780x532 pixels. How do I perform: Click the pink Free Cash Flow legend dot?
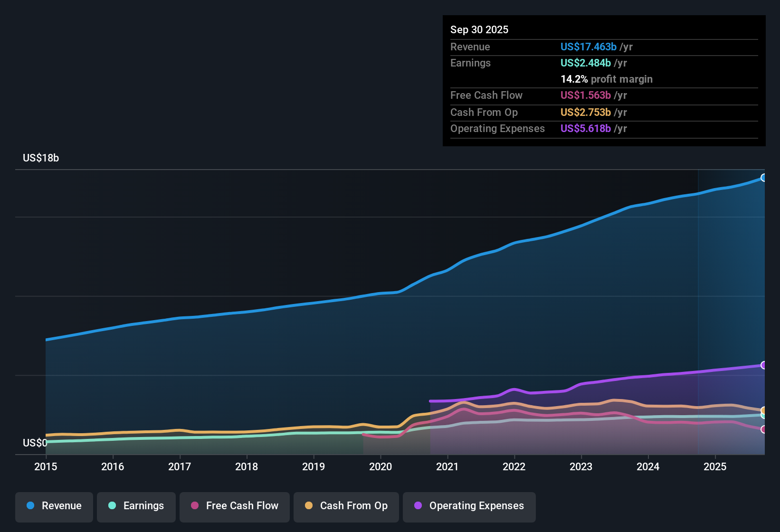194,506
